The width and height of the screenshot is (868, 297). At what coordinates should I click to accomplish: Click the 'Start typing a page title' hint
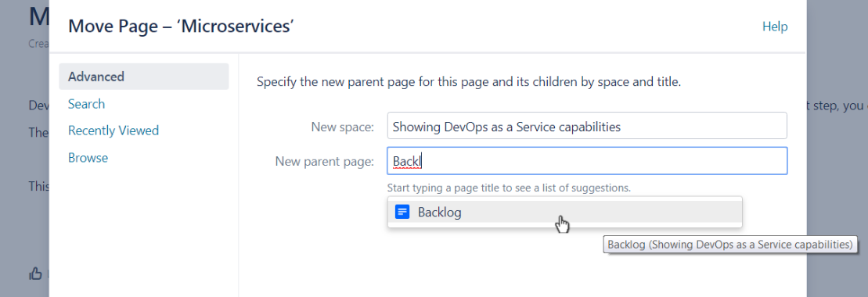pyautogui.click(x=509, y=188)
